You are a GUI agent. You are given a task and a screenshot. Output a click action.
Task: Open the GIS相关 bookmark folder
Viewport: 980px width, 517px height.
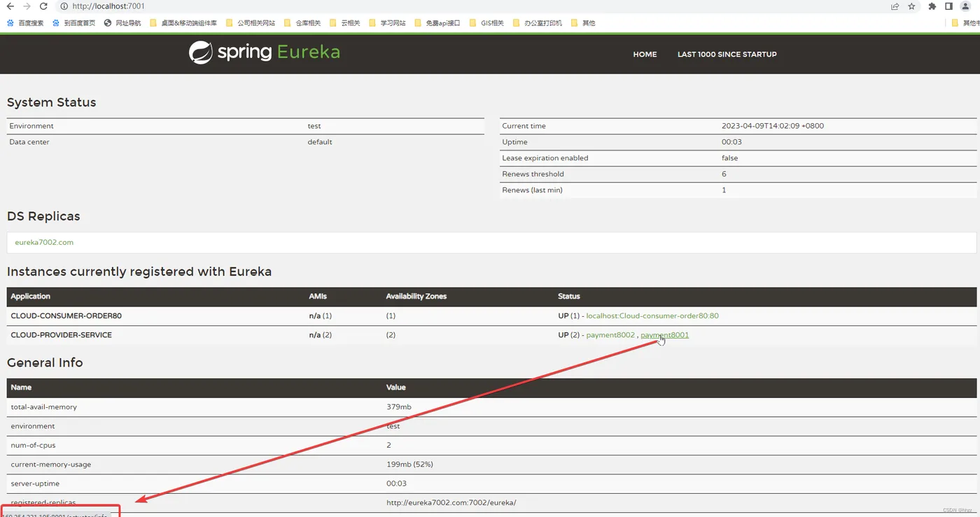pyautogui.click(x=486, y=23)
